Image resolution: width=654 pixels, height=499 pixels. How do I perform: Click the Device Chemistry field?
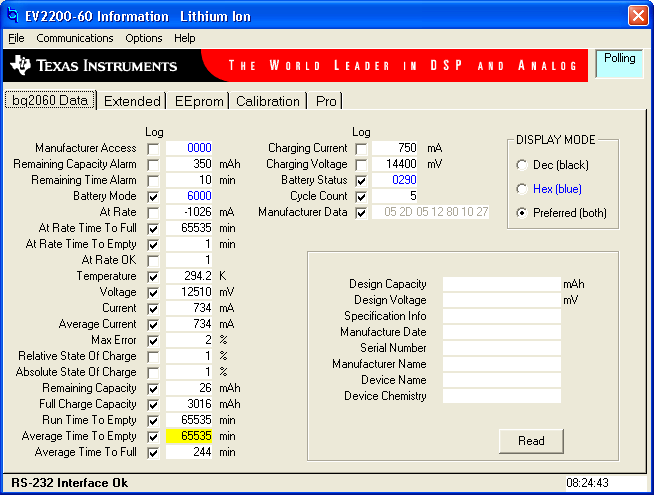(x=502, y=396)
